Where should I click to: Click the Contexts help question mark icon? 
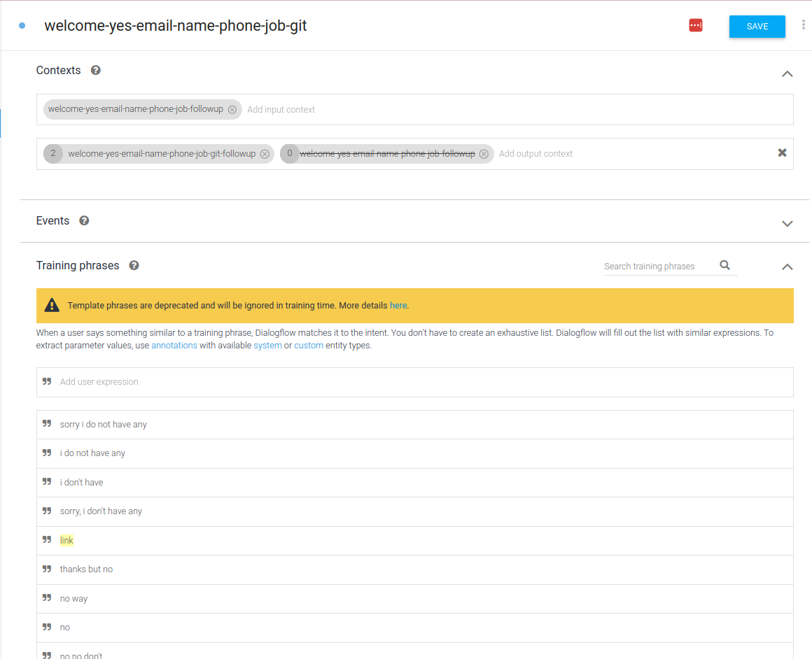click(96, 71)
